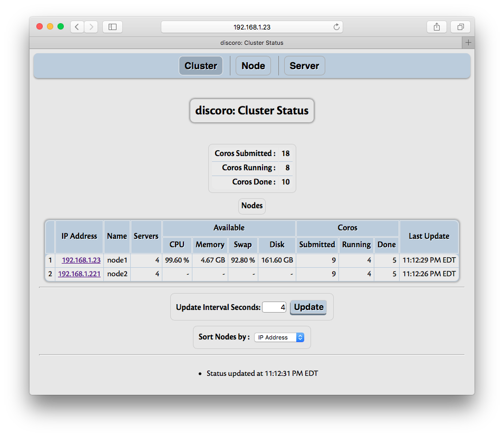Open the Node view

coord(253,65)
